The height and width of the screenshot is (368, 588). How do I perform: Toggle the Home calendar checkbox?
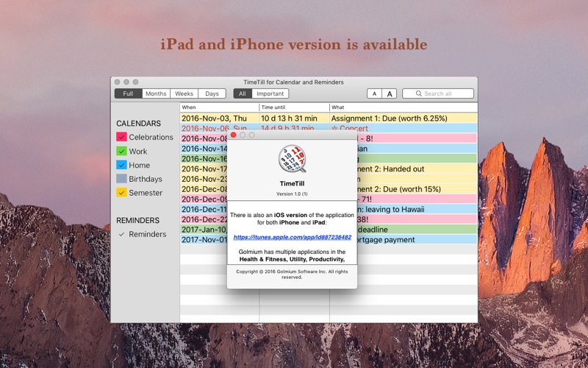click(121, 165)
